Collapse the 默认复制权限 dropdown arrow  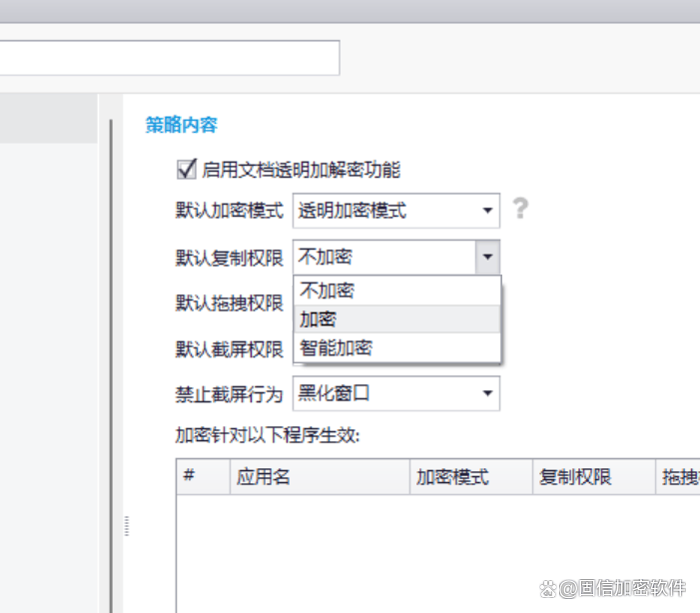coord(486,258)
